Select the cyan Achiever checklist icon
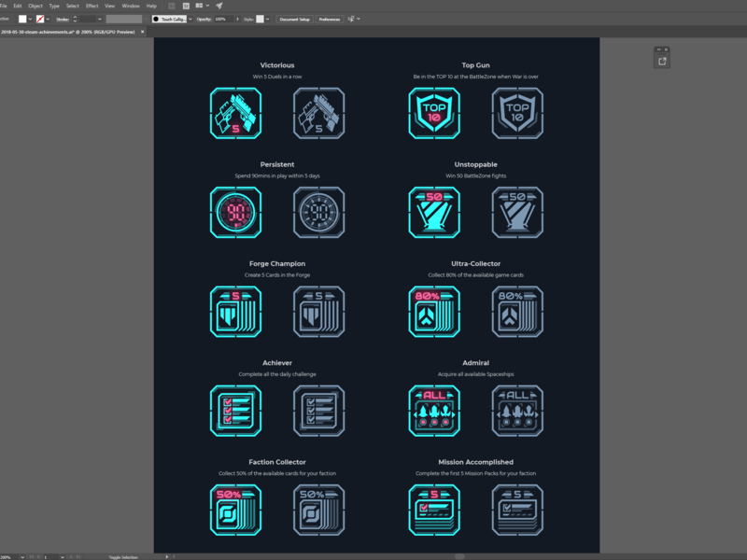This screenshot has height=560, width=747. (x=236, y=411)
